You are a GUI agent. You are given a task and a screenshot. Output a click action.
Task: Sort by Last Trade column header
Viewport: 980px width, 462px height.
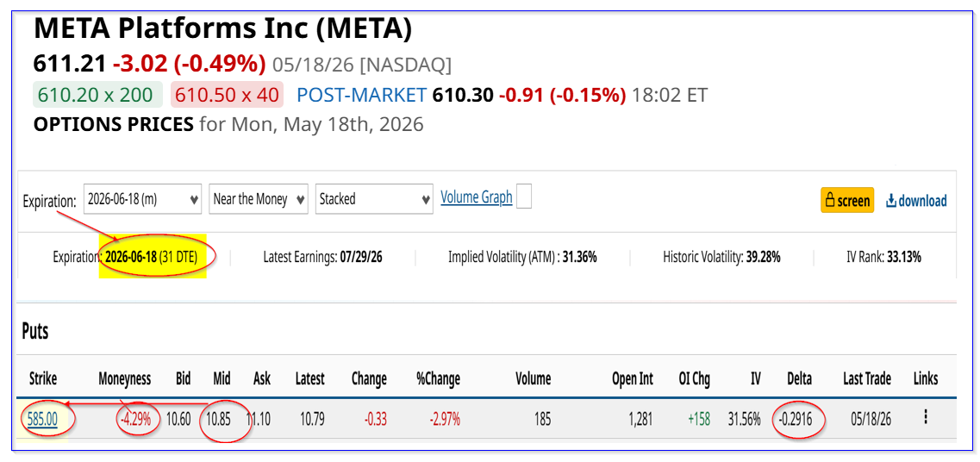coord(867,378)
